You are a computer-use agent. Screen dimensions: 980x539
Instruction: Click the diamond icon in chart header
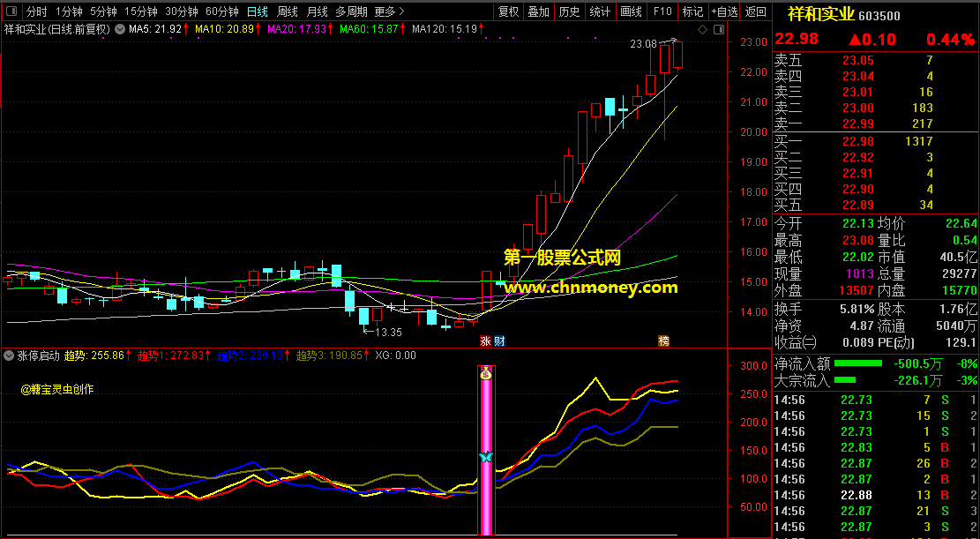click(x=702, y=29)
